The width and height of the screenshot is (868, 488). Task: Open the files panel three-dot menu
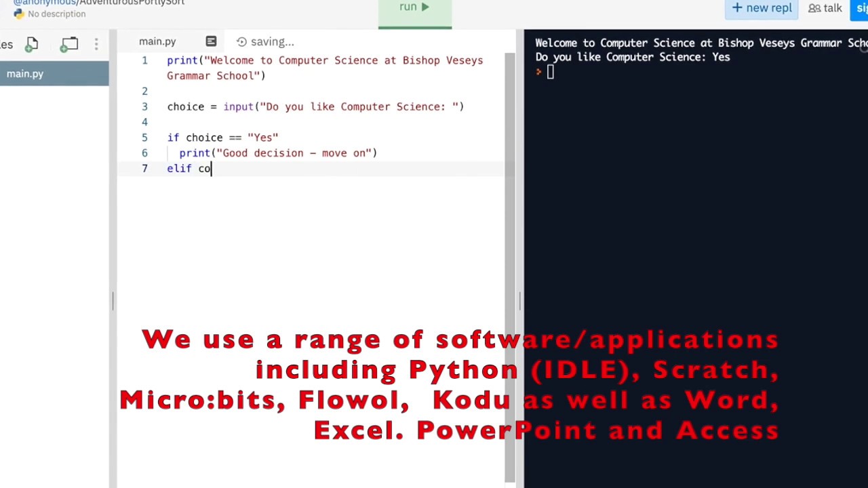point(96,45)
